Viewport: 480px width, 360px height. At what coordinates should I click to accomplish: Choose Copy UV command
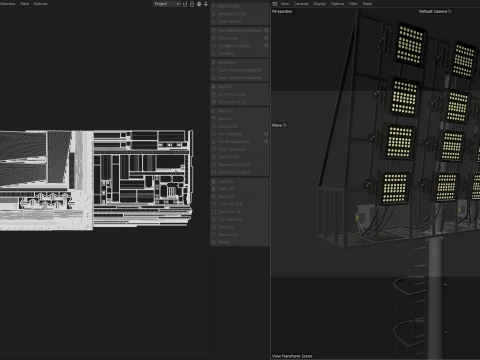coord(240,181)
